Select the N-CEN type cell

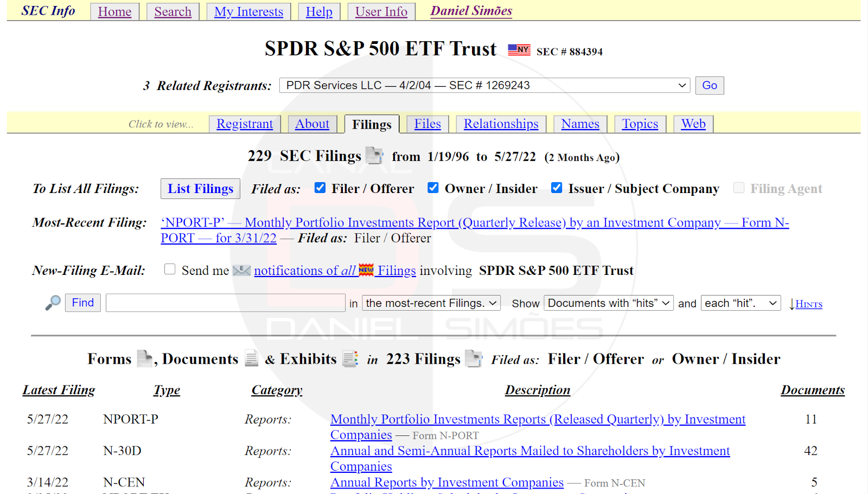point(124,482)
